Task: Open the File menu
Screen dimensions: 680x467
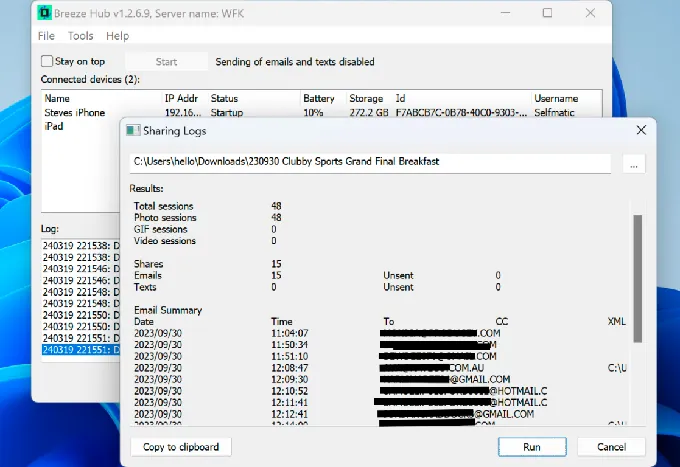Action: click(46, 36)
